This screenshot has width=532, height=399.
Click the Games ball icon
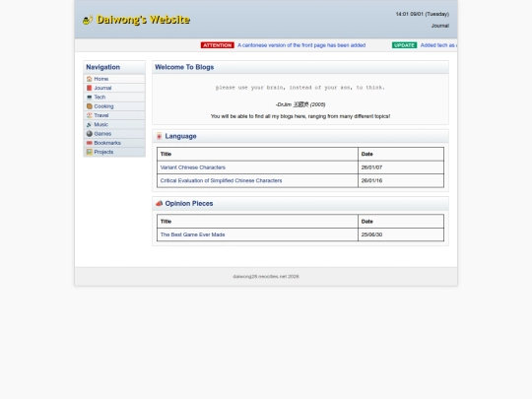(90, 134)
